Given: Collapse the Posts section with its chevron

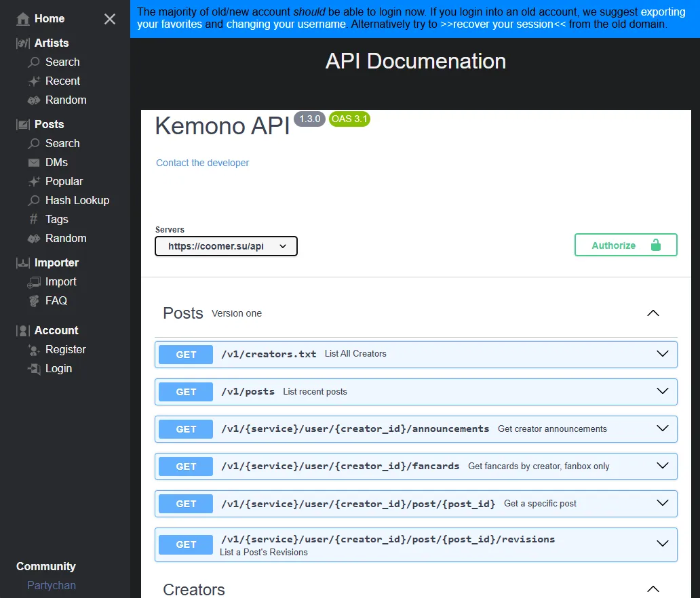Looking at the screenshot, I should pyautogui.click(x=653, y=313).
